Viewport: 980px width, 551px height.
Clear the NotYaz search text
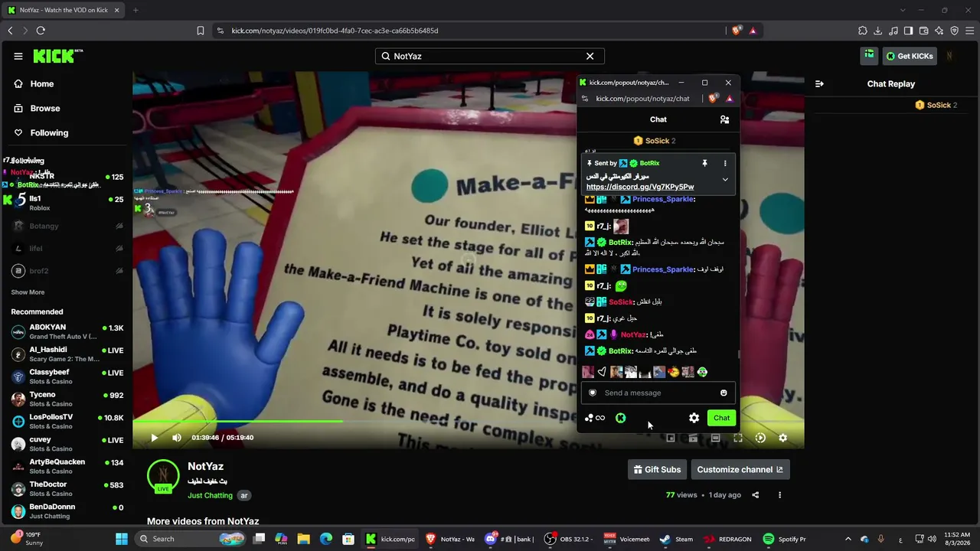[590, 56]
